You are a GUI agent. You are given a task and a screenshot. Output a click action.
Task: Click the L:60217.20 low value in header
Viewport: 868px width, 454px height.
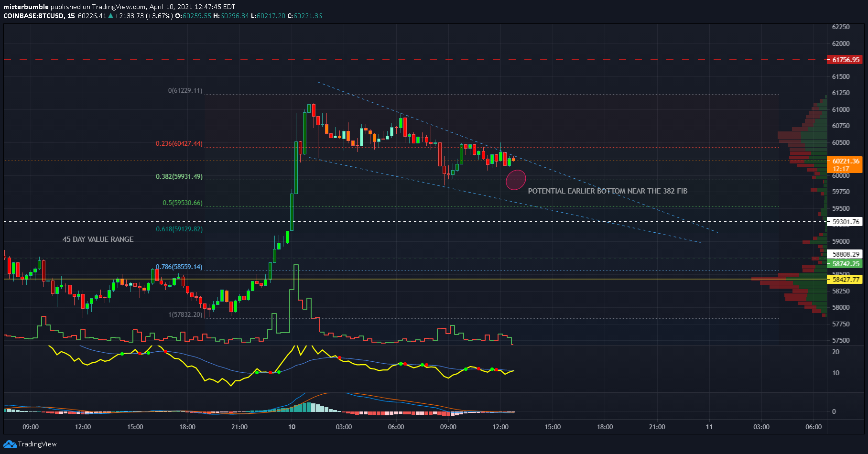[268, 16]
